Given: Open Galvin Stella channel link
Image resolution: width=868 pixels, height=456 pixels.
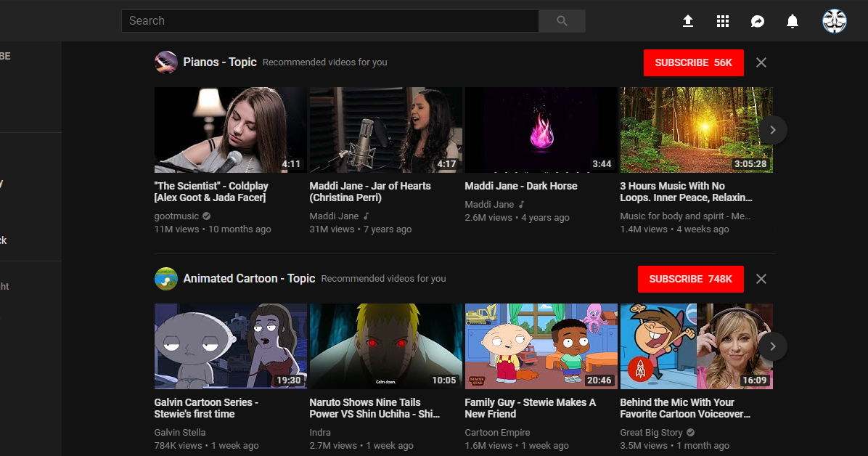Looking at the screenshot, I should coord(180,432).
